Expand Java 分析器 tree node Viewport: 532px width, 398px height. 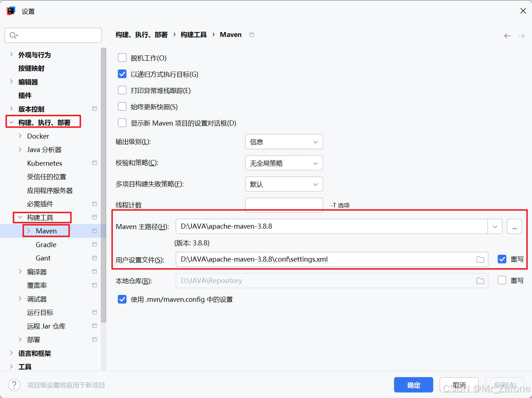point(20,149)
